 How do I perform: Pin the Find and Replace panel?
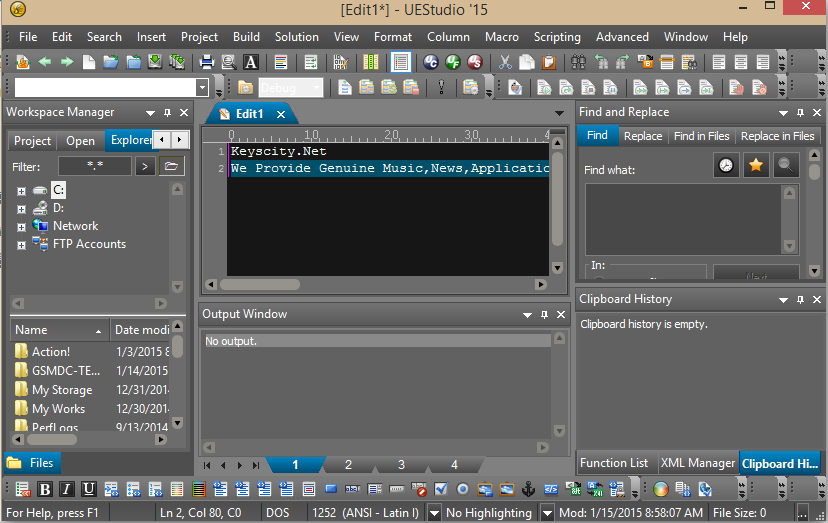801,113
